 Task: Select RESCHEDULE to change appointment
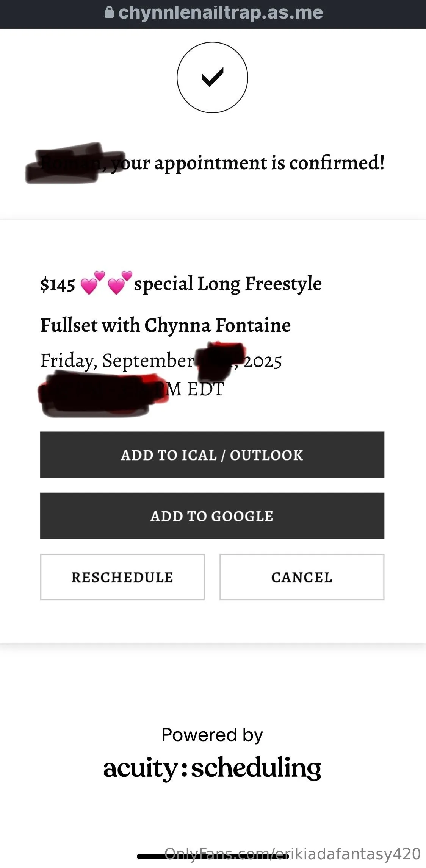coord(122,578)
